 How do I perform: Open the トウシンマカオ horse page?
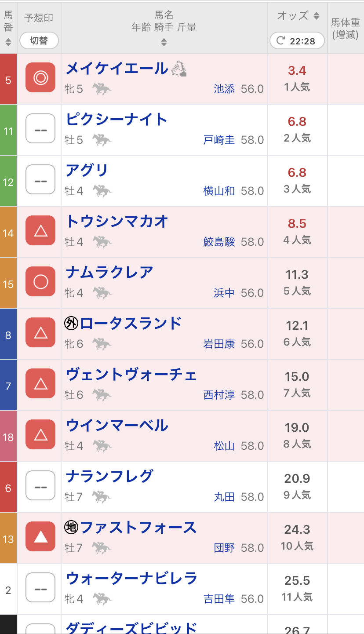pos(117,222)
